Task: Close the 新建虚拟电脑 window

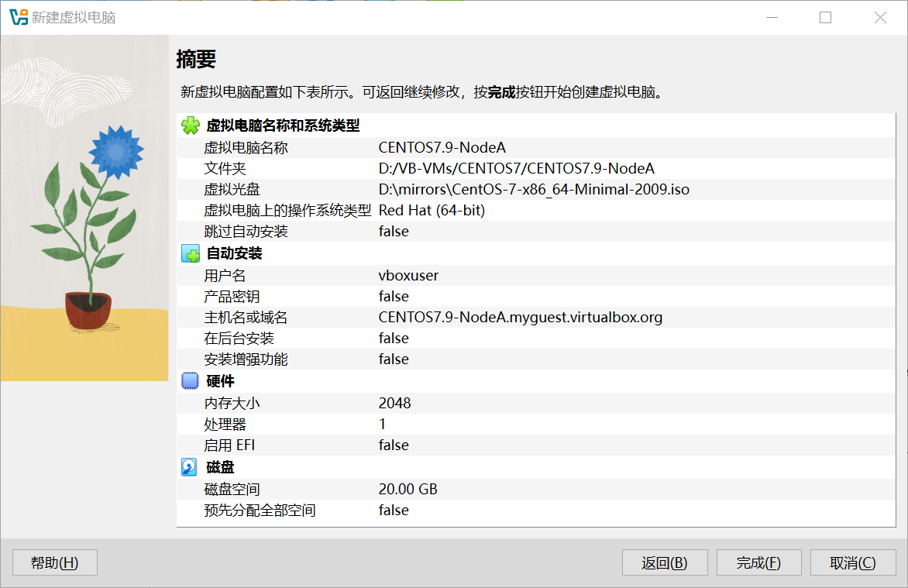Action: [880, 17]
